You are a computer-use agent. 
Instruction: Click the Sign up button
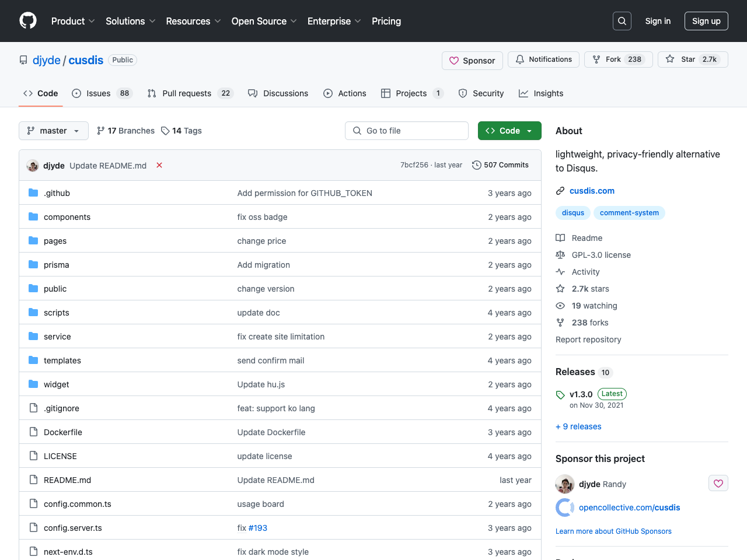(x=706, y=21)
